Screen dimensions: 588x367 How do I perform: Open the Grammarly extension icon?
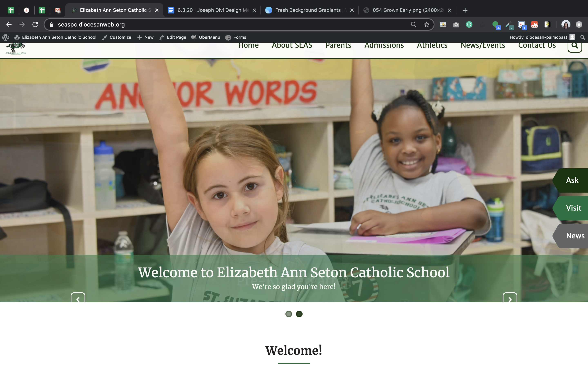coord(469,24)
